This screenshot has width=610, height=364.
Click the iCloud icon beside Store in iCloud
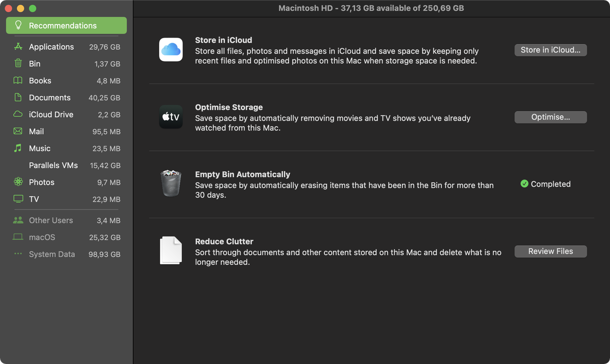tap(171, 49)
